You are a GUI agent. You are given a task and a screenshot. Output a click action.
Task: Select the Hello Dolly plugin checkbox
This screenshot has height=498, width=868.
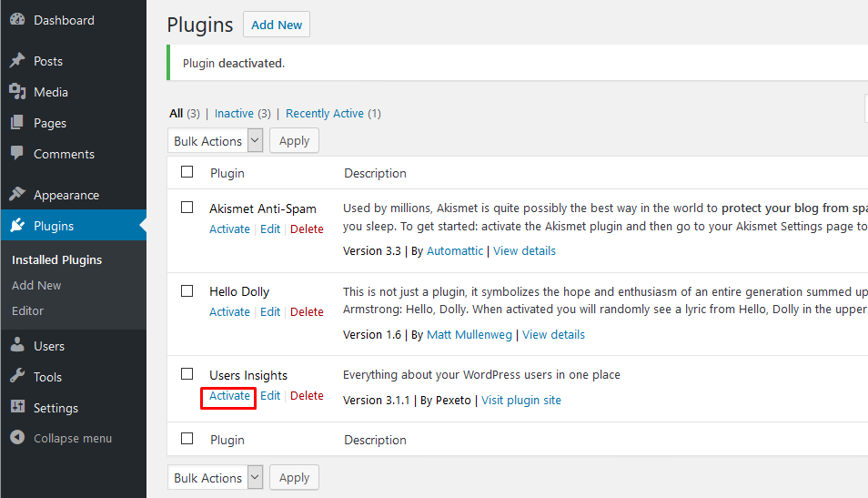click(x=187, y=291)
